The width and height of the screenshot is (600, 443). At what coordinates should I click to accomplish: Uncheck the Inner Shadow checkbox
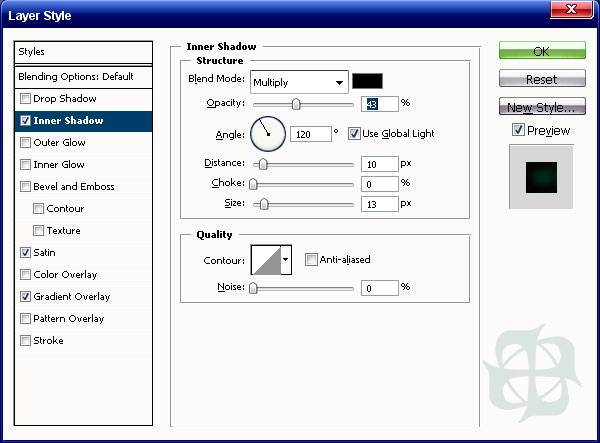click(x=25, y=121)
